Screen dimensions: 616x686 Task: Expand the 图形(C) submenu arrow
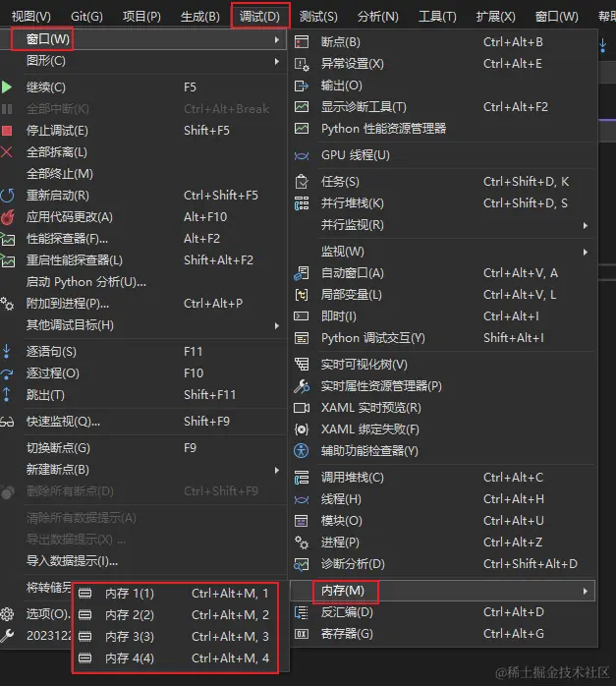coord(277,61)
